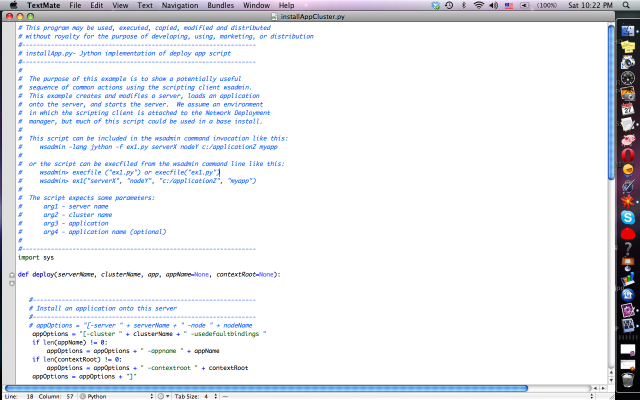
Task: Click the horizontal scrollbar right arrow
Action: click(x=603, y=388)
